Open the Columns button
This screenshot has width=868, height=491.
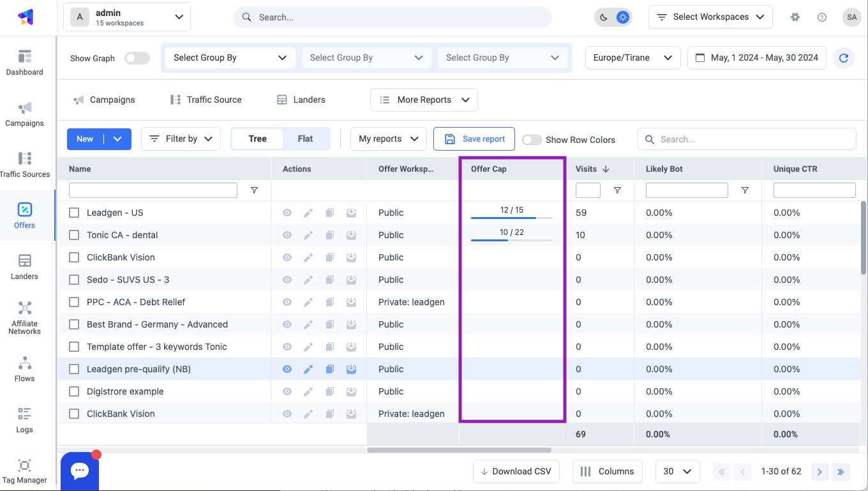(x=608, y=471)
